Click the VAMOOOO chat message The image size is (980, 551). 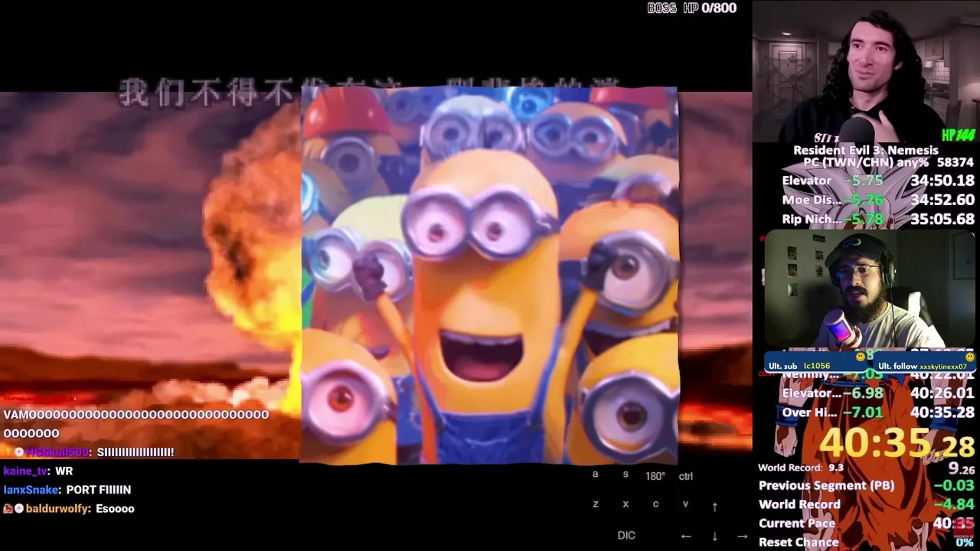coord(136,423)
